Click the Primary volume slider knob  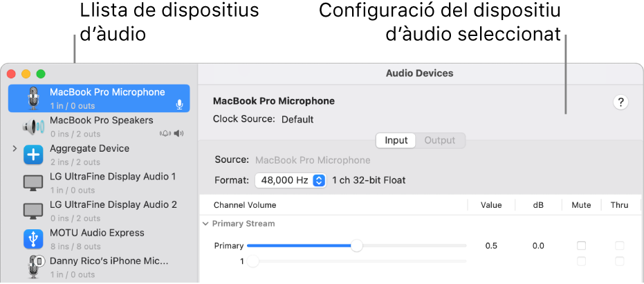(x=357, y=246)
